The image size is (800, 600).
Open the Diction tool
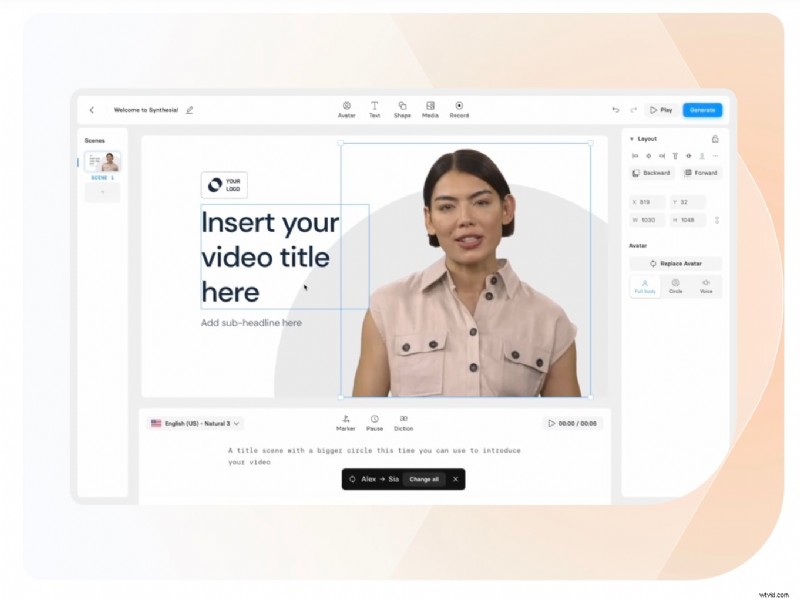pyautogui.click(x=404, y=423)
